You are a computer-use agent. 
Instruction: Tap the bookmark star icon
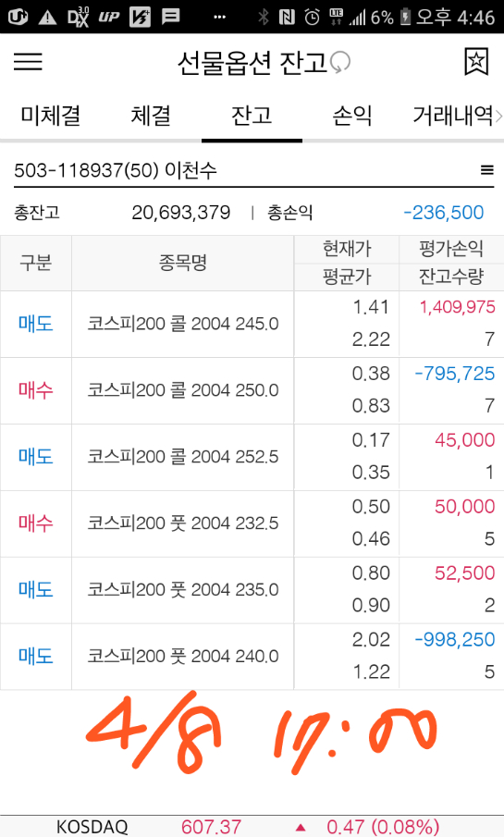pos(476,62)
